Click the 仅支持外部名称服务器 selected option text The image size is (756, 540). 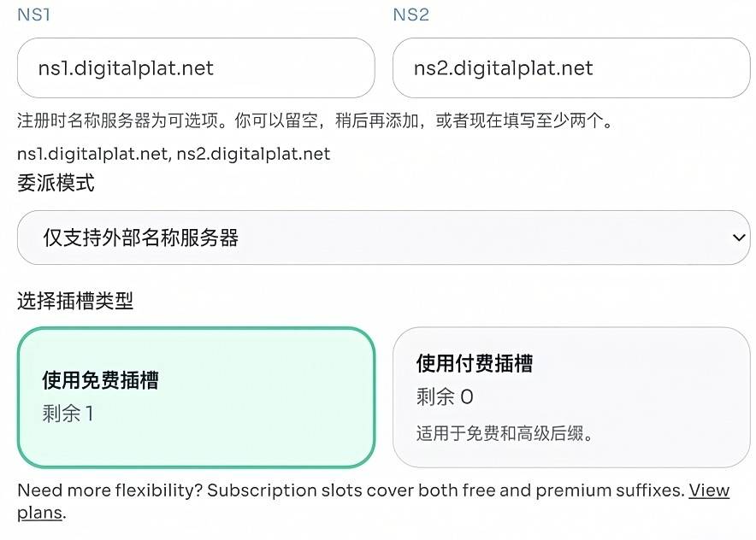[x=141, y=238]
